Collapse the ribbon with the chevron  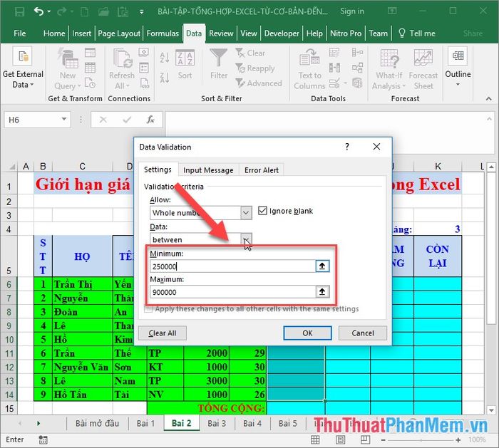(x=489, y=99)
